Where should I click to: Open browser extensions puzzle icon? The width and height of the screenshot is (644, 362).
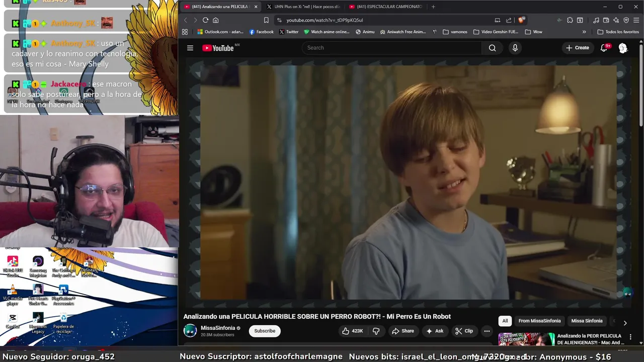point(570,20)
